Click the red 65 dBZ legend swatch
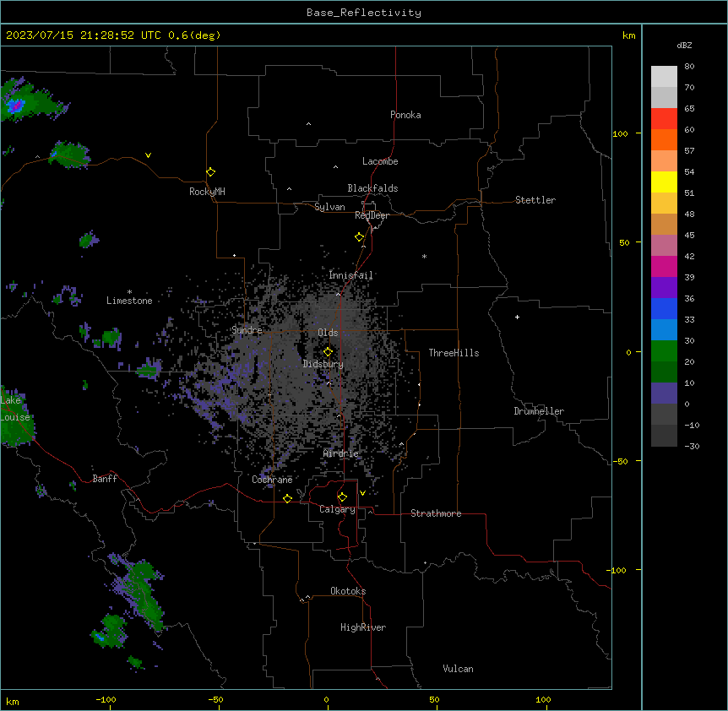This screenshot has height=711, width=728. coord(664,119)
